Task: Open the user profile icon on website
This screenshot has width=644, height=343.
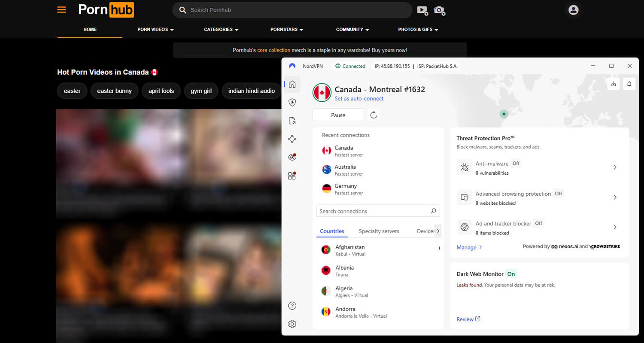Action: 573,10
